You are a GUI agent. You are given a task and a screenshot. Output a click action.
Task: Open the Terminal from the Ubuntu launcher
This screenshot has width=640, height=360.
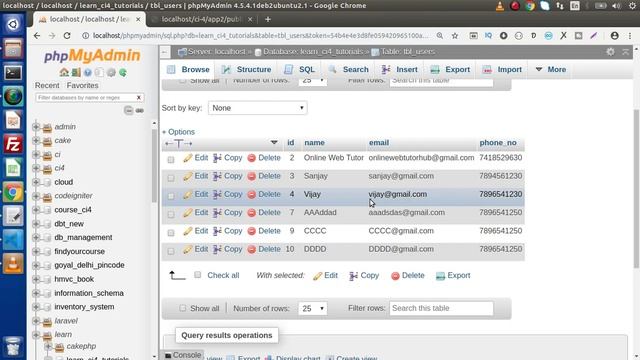[13, 73]
